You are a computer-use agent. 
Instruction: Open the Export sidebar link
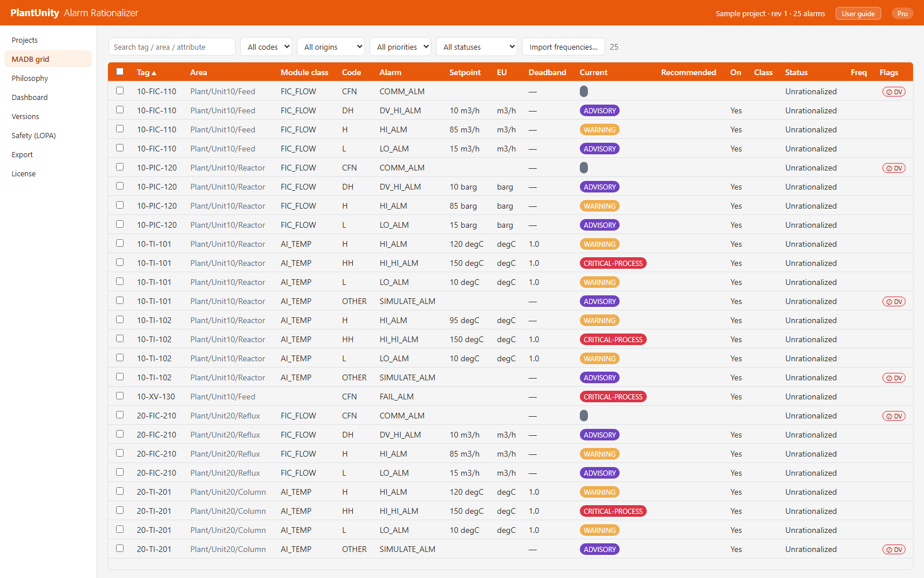tap(48, 155)
